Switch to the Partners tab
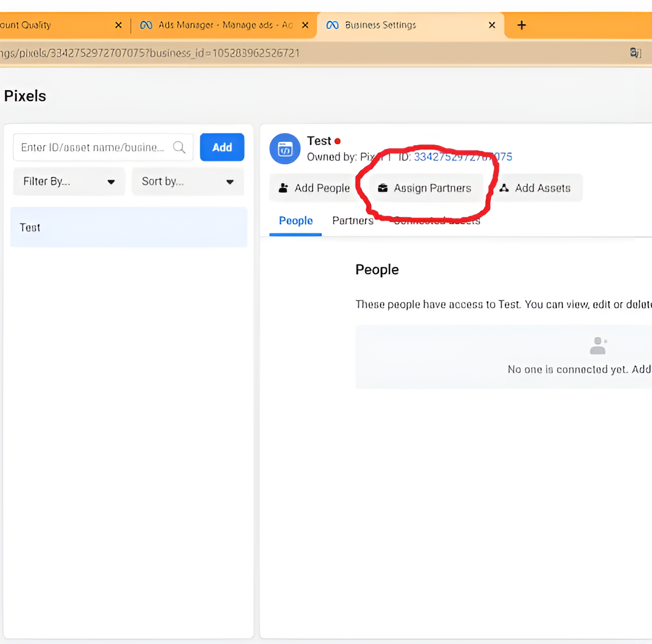Viewport: 652px width, 644px height. (x=352, y=220)
